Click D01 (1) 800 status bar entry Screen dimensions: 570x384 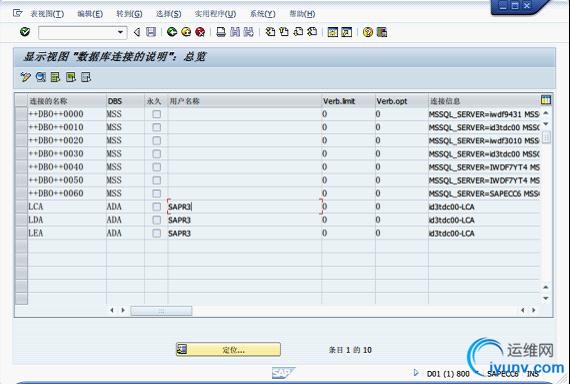click(448, 373)
